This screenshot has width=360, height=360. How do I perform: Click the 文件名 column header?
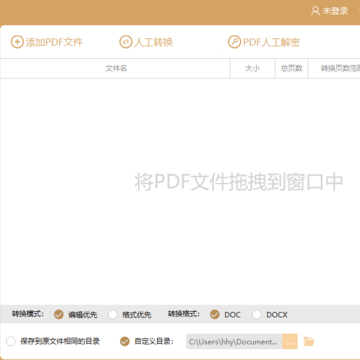click(x=116, y=68)
